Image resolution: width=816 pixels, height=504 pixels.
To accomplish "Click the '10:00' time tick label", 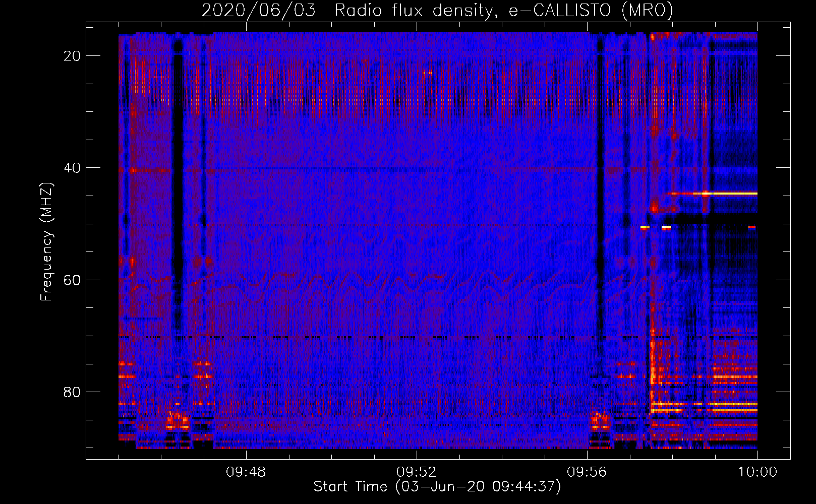I will coord(757,472).
